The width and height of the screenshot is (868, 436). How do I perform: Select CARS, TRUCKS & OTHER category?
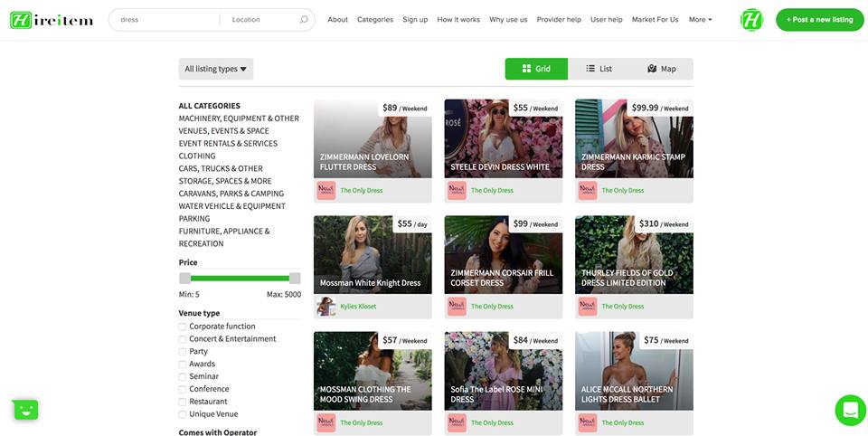(221, 168)
